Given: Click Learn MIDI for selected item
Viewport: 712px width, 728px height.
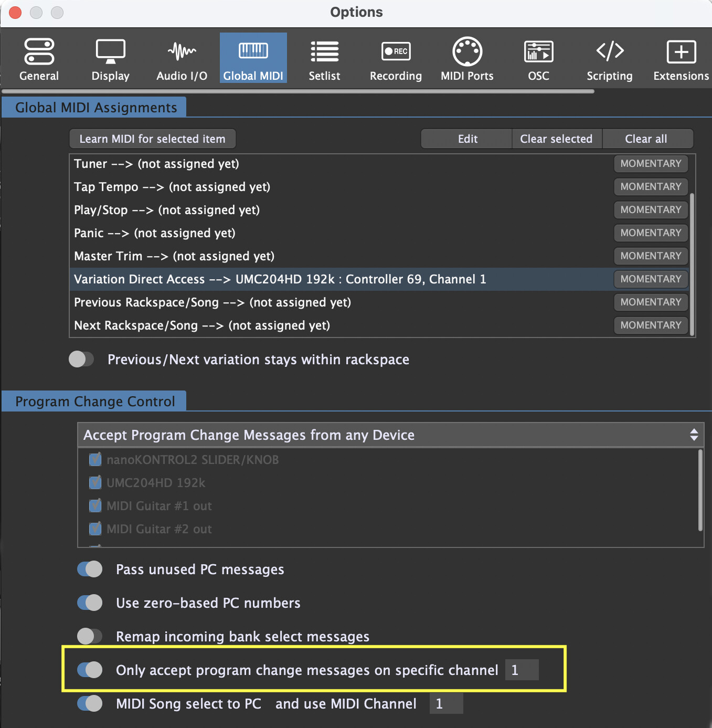Looking at the screenshot, I should (x=152, y=139).
